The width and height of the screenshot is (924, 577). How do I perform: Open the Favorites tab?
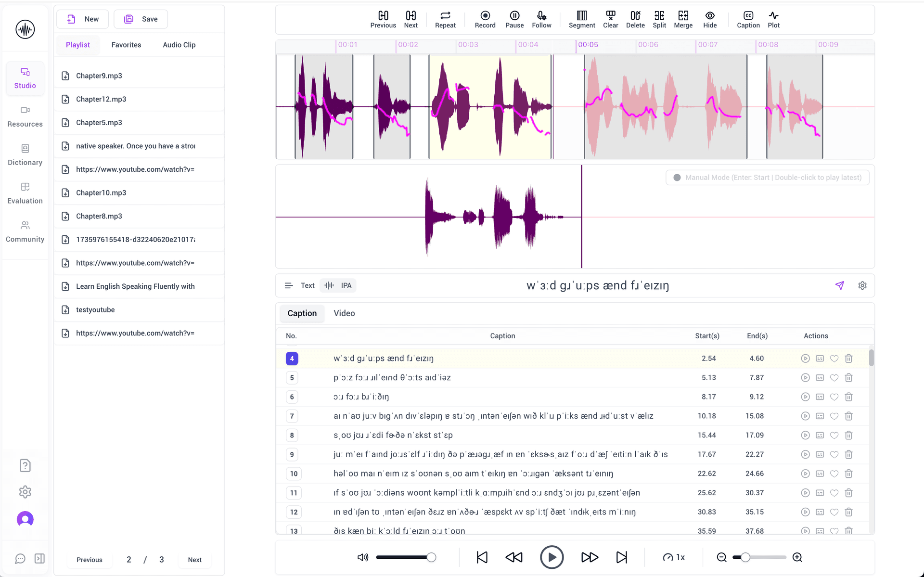(x=126, y=45)
